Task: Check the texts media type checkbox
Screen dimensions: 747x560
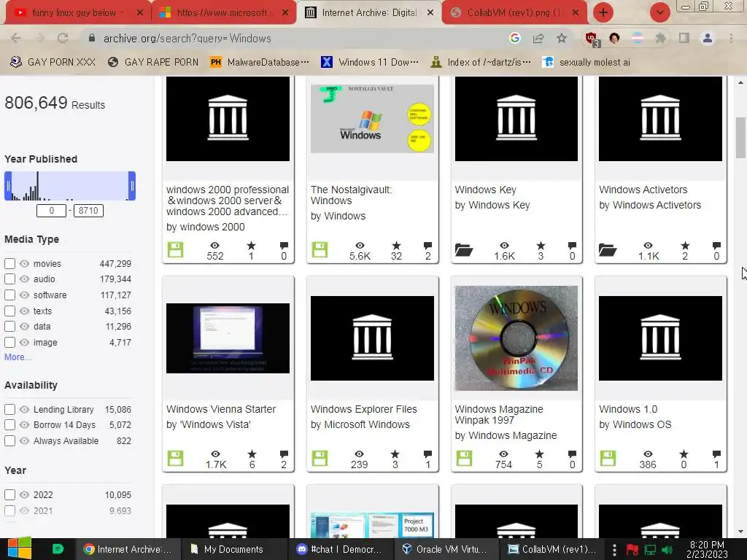Action: pyautogui.click(x=9, y=311)
